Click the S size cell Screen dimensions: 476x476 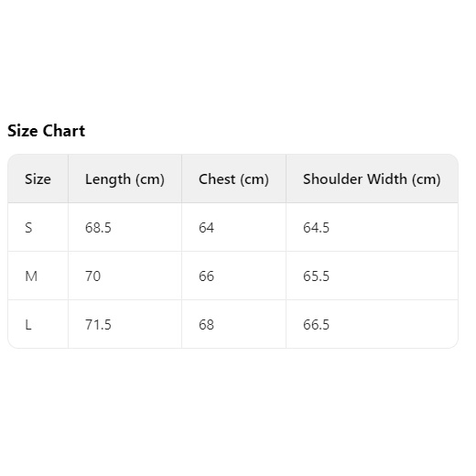tap(28, 228)
